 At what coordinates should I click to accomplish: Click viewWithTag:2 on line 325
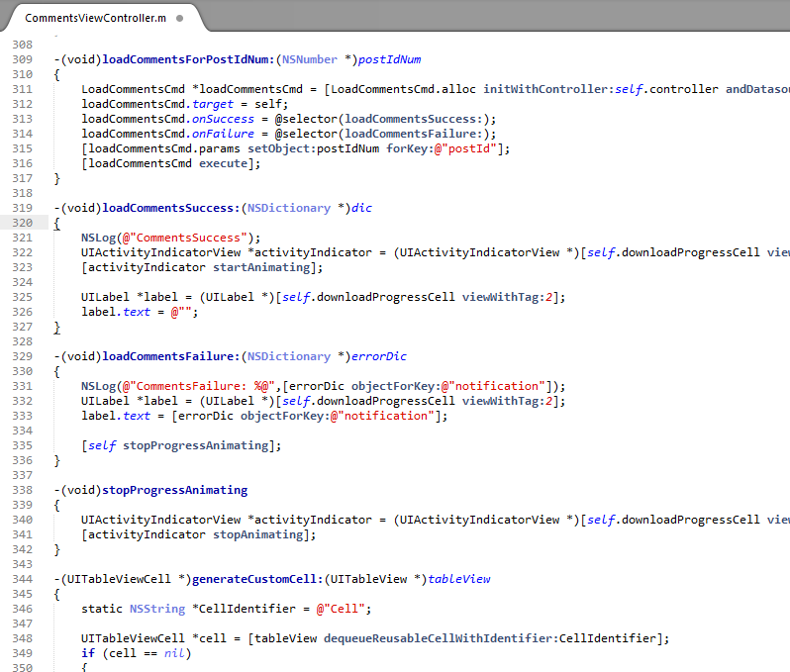[x=507, y=297]
